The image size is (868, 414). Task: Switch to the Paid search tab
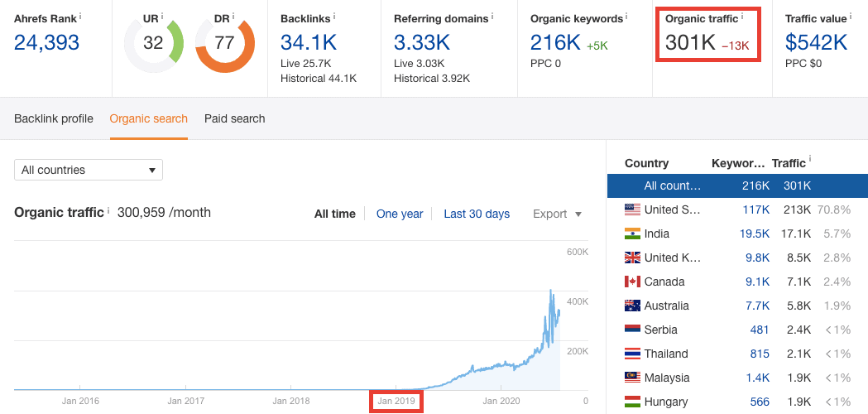coord(235,118)
